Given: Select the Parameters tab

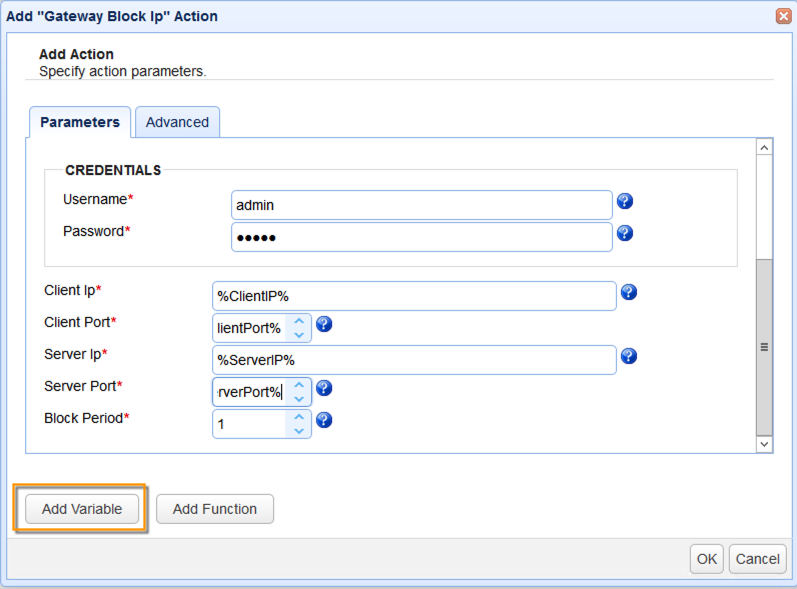Looking at the screenshot, I should [x=80, y=122].
